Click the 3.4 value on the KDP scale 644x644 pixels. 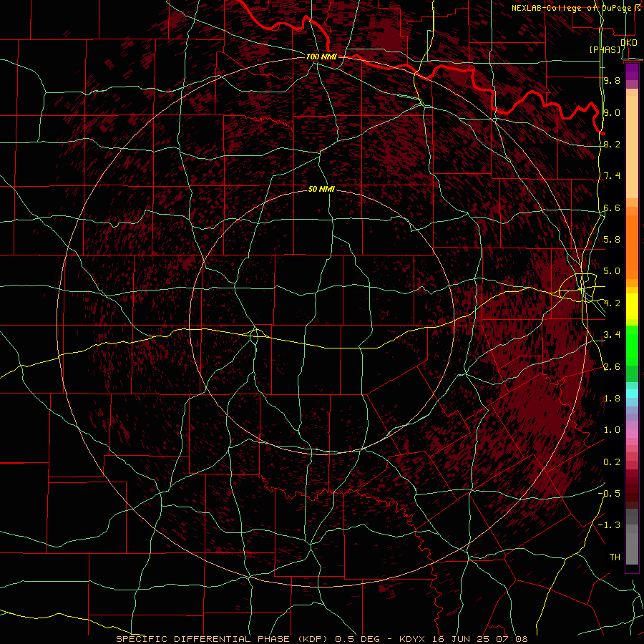click(612, 334)
